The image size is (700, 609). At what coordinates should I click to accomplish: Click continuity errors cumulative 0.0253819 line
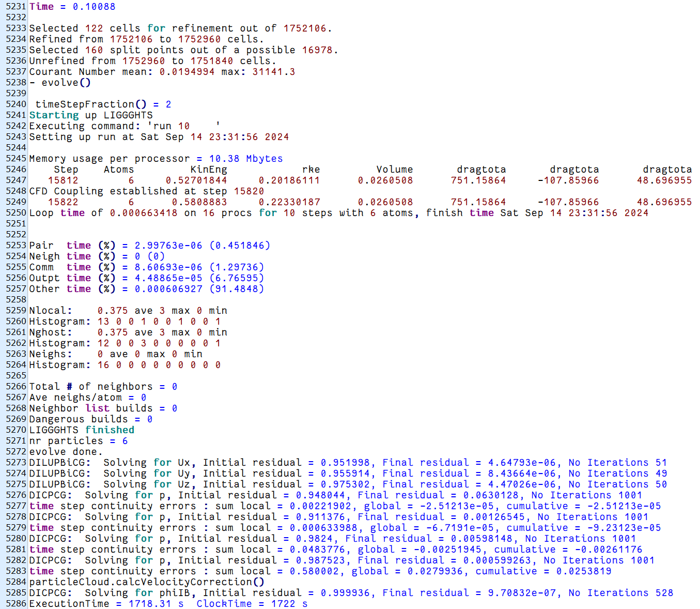(320, 571)
